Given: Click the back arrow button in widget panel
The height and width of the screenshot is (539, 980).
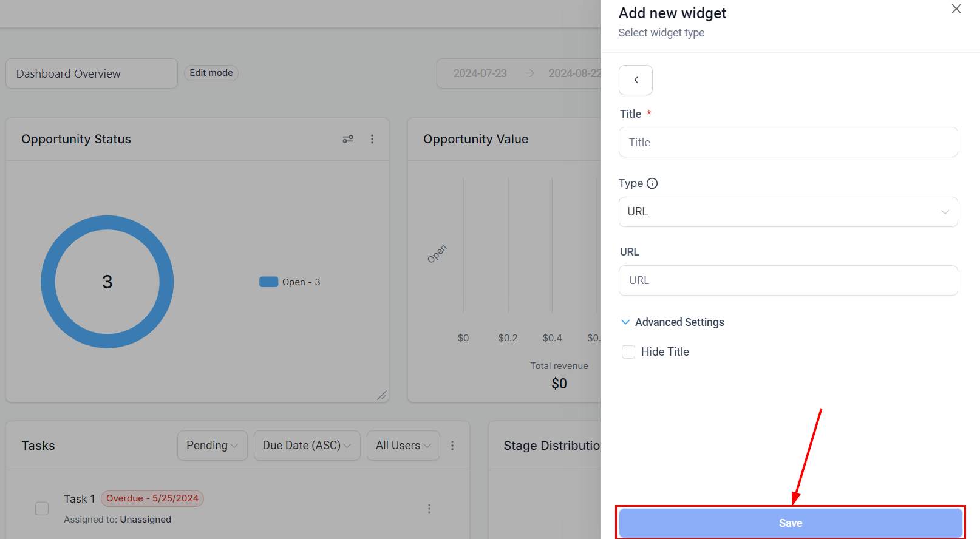Looking at the screenshot, I should 635,80.
